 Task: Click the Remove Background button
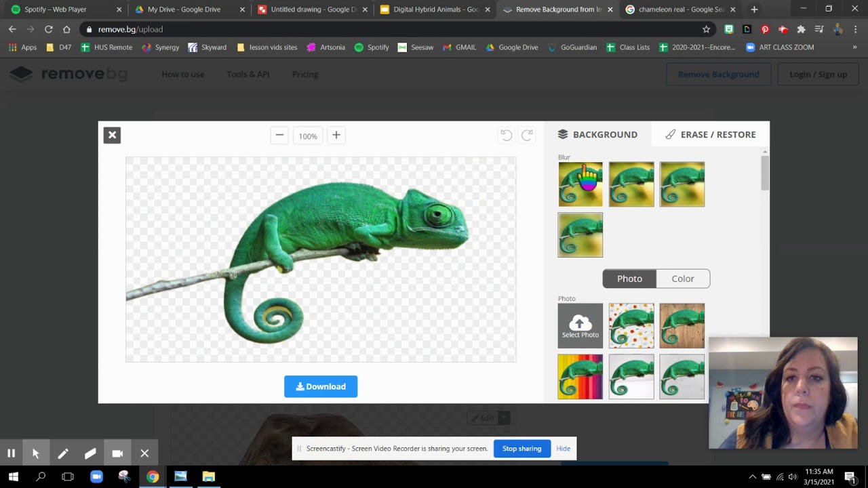(718, 75)
